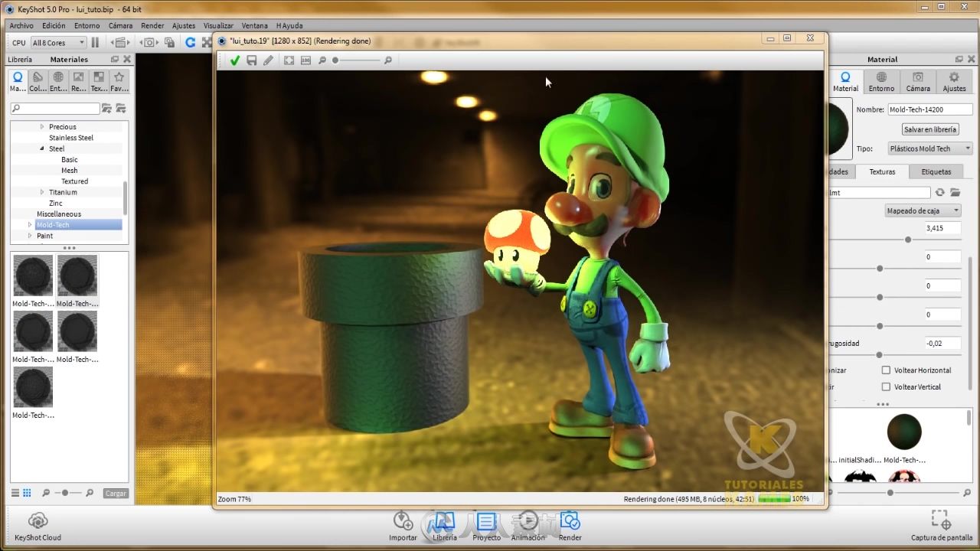Collapse the Steel tree node
Image resolution: width=980 pixels, height=551 pixels.
(x=43, y=148)
